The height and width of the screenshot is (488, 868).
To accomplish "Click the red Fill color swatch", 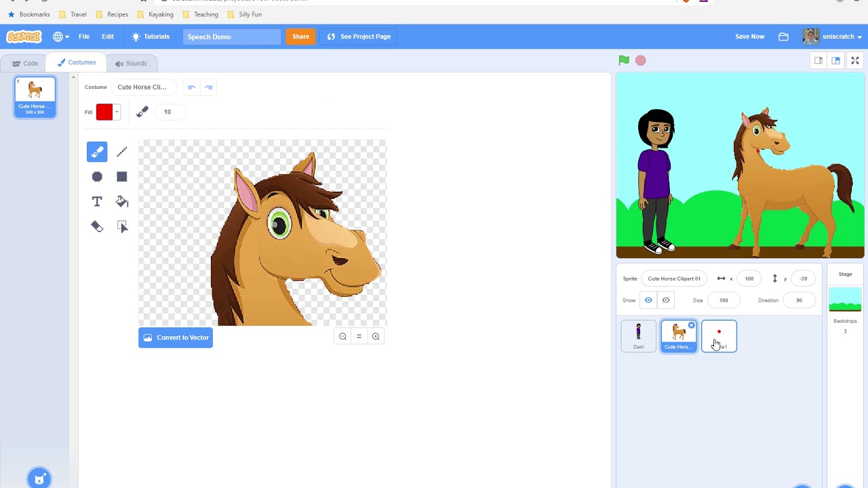I will [104, 112].
